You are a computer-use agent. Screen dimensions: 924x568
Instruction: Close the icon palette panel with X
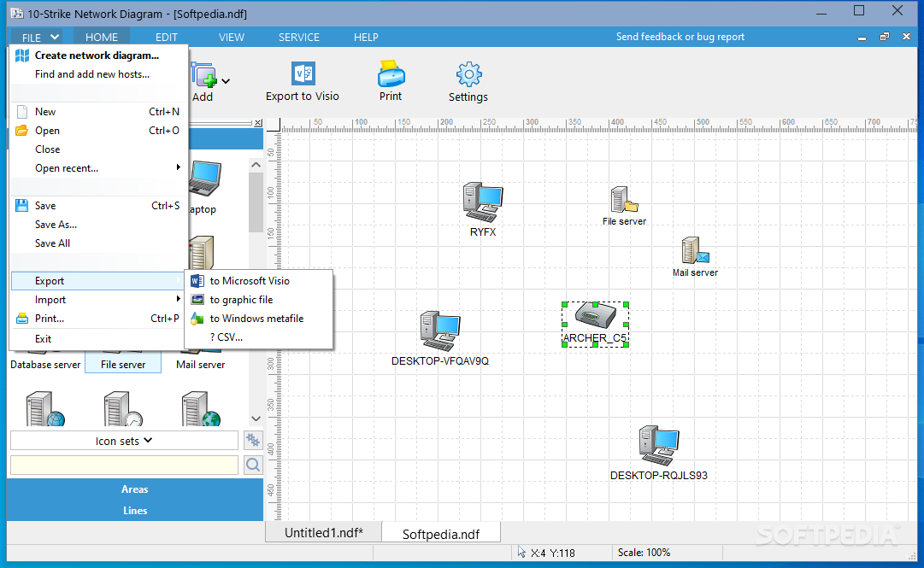pyautogui.click(x=258, y=123)
